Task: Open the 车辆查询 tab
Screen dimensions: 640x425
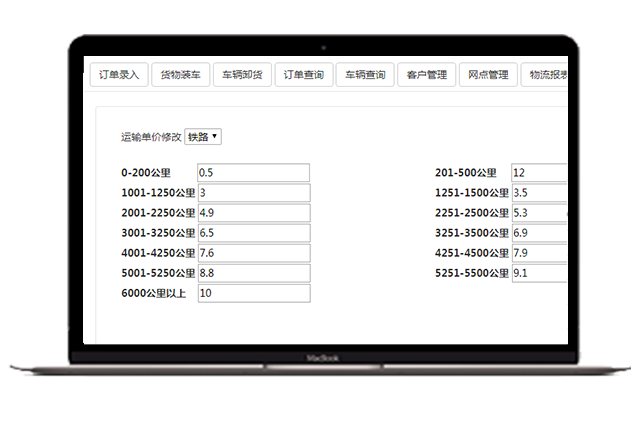Action: (364, 75)
